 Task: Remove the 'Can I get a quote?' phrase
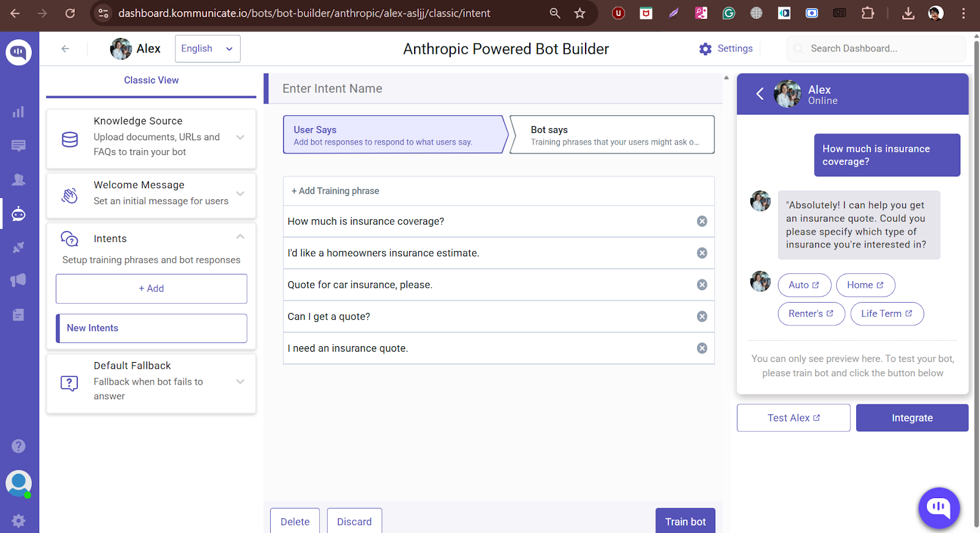pos(702,317)
